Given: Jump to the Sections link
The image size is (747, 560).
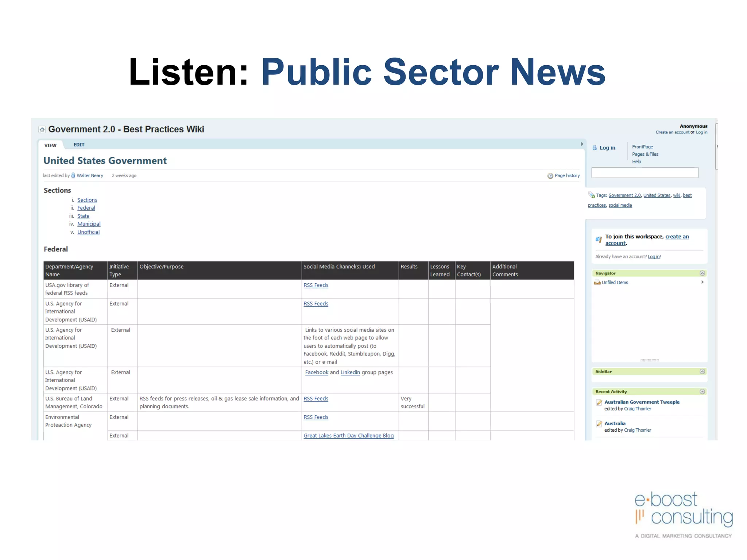Looking at the screenshot, I should [87, 200].
